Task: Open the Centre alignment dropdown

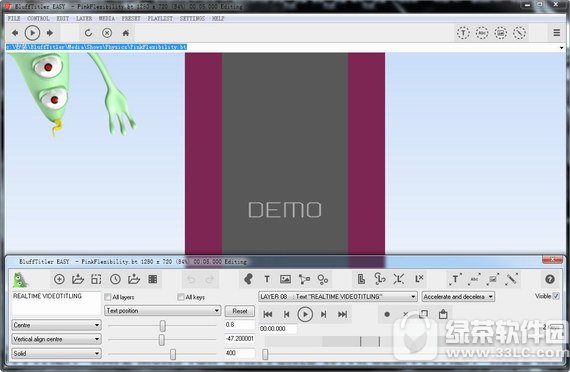Action: tap(56, 325)
